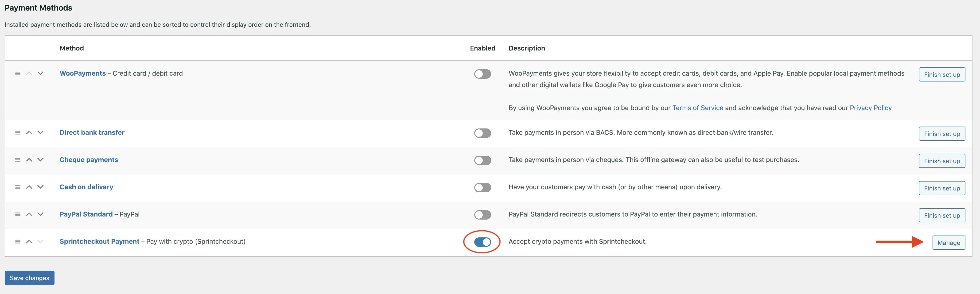Disable the Sprintcheckout Payment toggle

482,242
